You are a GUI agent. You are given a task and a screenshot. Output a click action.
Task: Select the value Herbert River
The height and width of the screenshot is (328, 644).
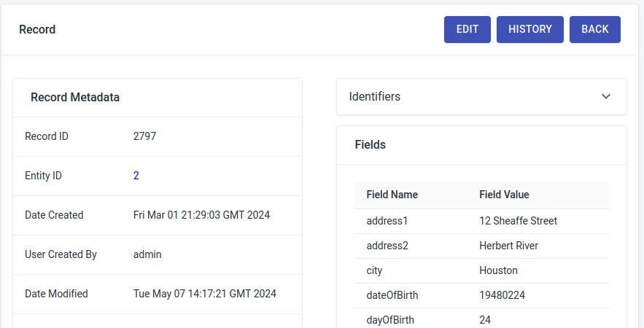tap(509, 246)
